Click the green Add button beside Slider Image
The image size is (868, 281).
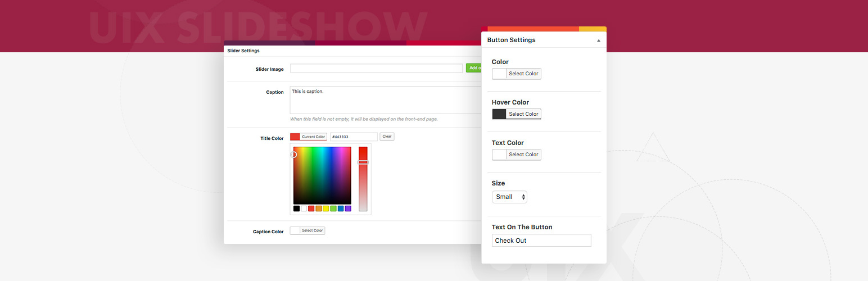tap(473, 69)
